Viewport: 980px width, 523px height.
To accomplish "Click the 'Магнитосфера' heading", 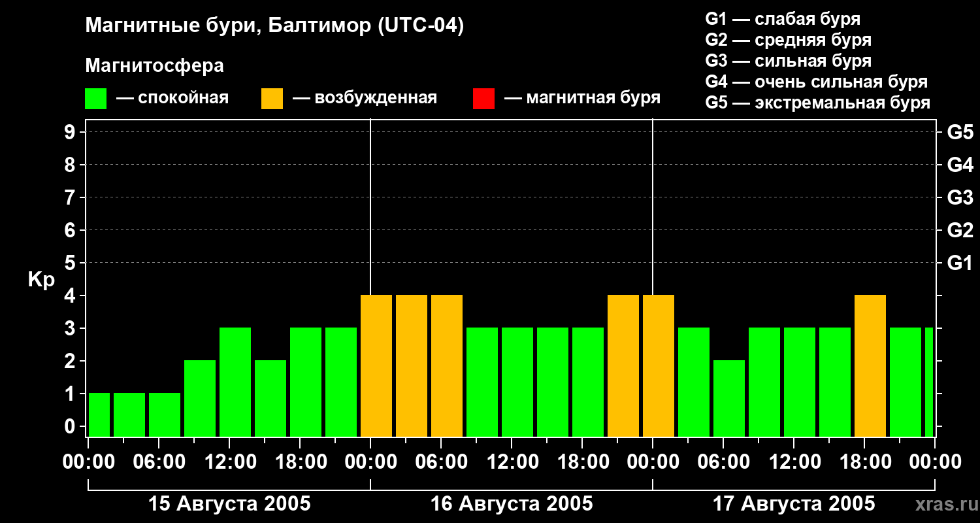I will coord(154,66).
